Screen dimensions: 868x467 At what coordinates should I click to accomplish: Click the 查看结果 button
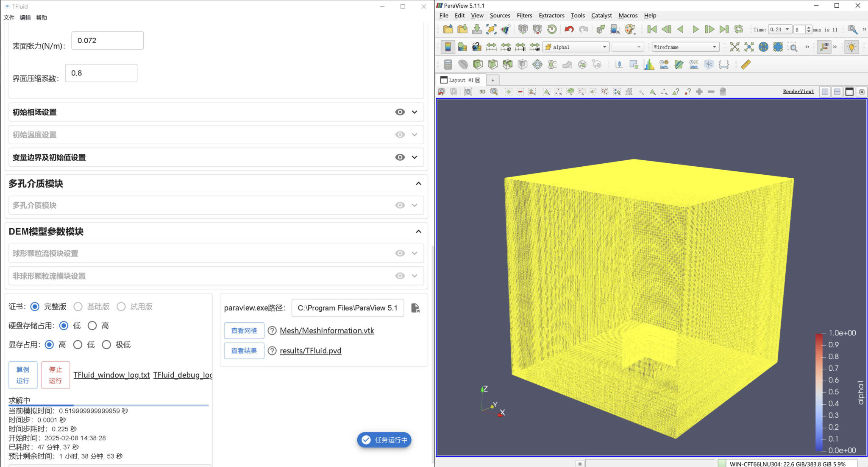(244, 351)
